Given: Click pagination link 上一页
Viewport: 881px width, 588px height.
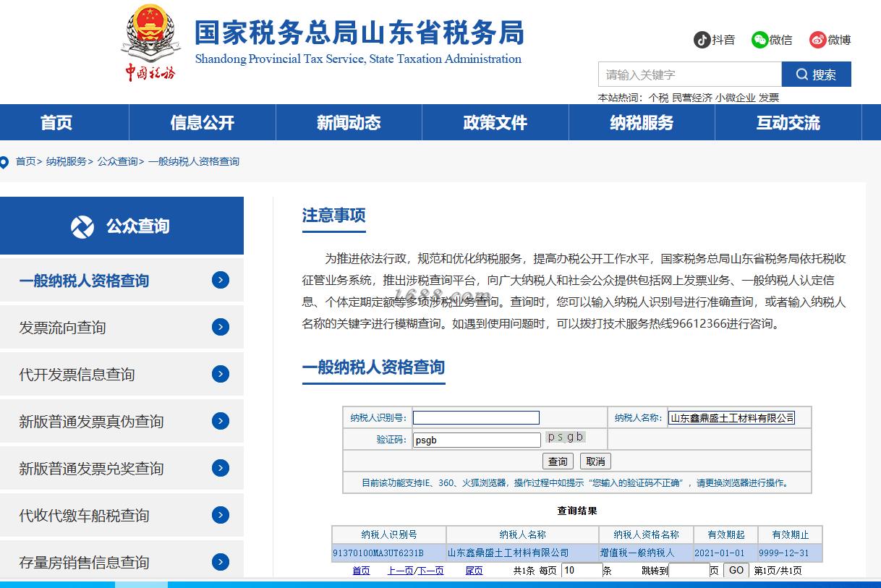Looking at the screenshot, I should point(400,571).
